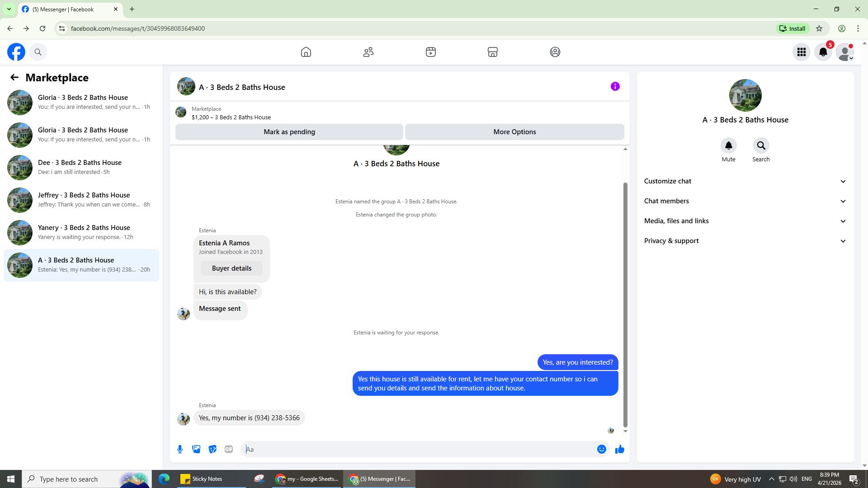
Task: Search in conversation
Action: [x=761, y=145]
